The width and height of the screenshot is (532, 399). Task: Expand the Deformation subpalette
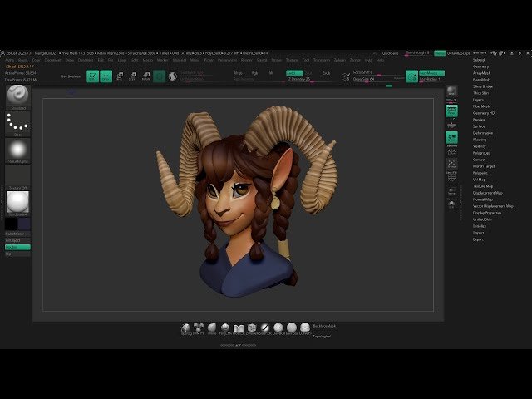click(482, 133)
